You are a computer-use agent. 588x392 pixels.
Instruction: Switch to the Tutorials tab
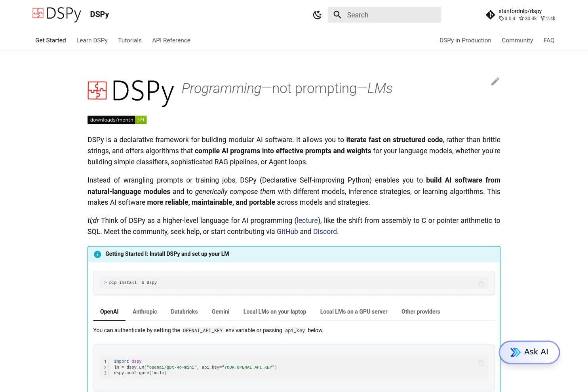(x=130, y=40)
